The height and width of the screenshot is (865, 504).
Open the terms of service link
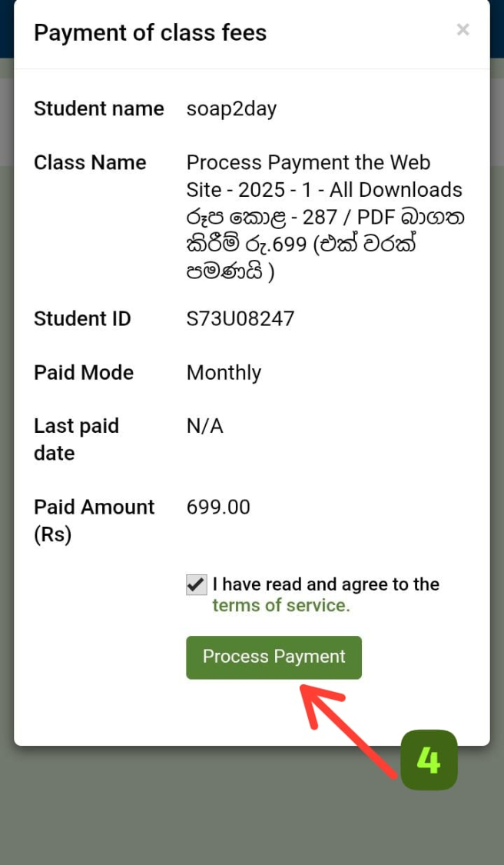[280, 605]
